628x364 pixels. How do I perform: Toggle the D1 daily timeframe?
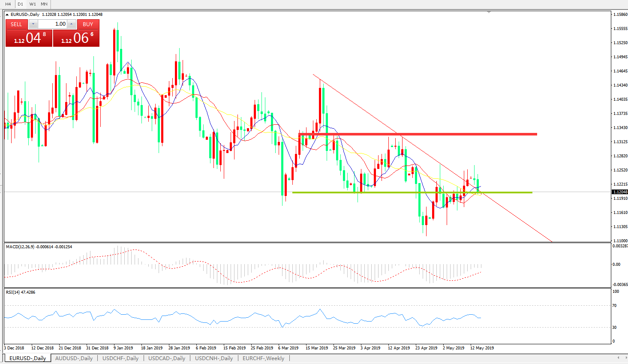click(20, 4)
